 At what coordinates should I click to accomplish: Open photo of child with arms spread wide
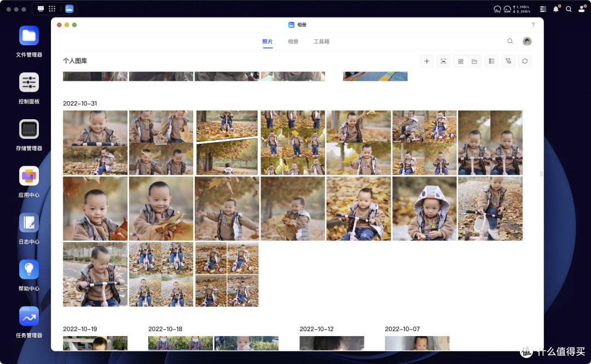click(227, 209)
